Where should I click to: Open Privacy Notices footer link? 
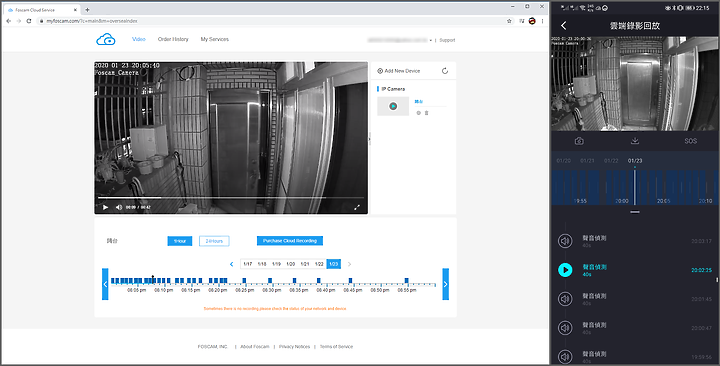coord(294,347)
